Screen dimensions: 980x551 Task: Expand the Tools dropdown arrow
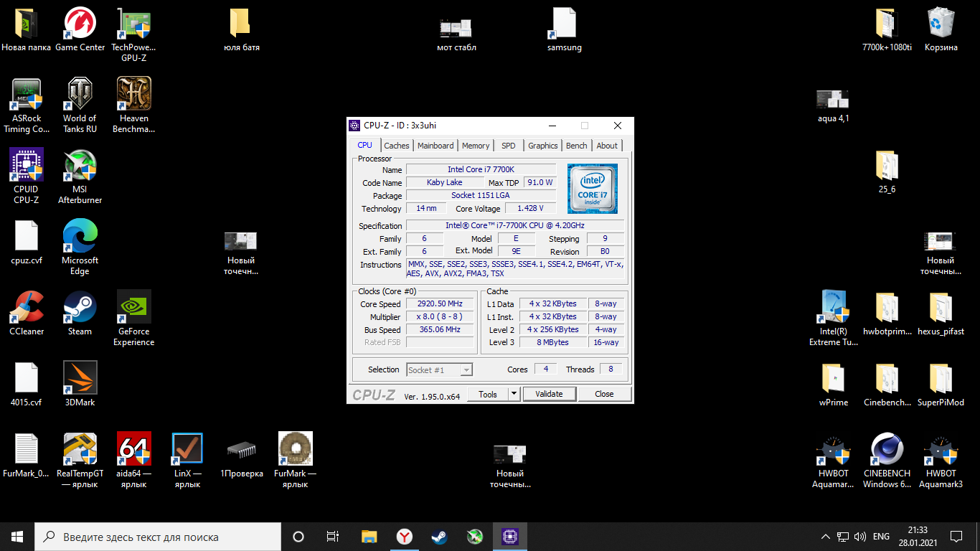(514, 394)
